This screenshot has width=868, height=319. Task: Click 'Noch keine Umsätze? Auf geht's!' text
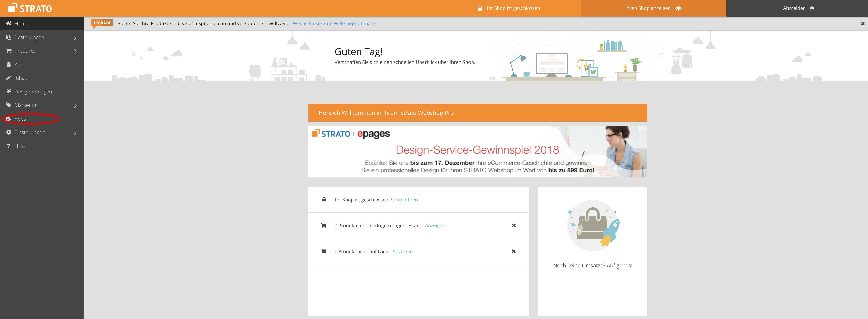pos(592,265)
